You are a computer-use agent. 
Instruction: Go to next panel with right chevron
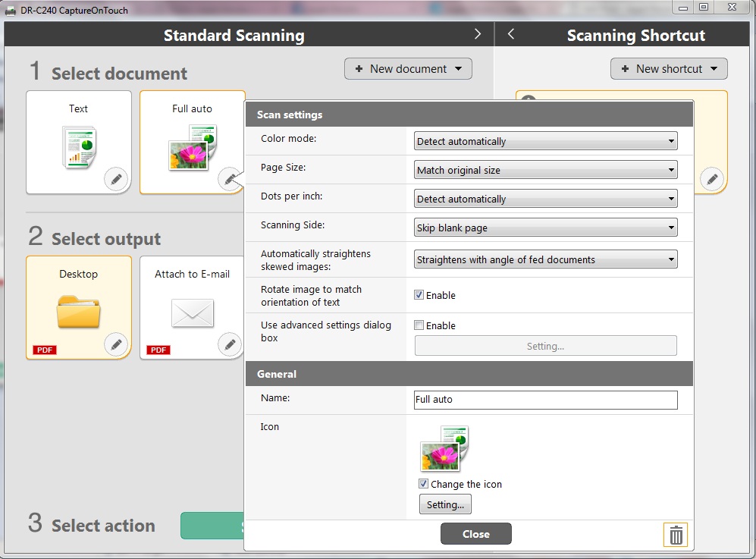[478, 34]
